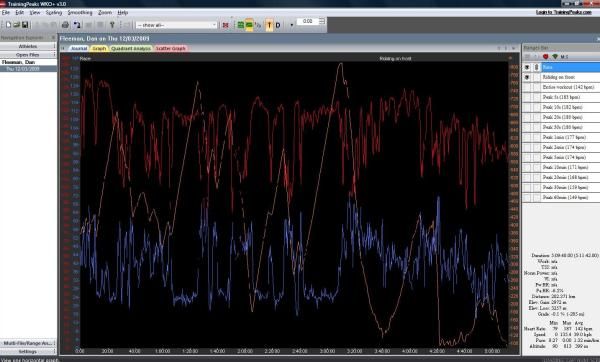Click the 0.00 value input field

point(308,21)
